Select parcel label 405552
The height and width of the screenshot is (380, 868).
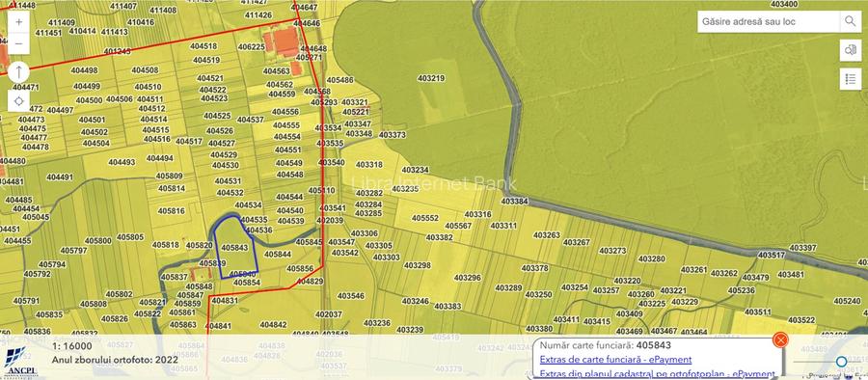[425, 218]
